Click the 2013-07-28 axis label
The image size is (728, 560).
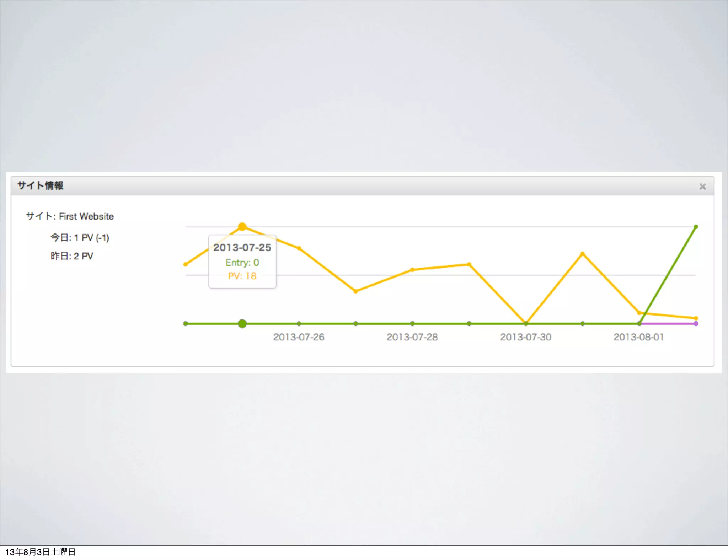[x=412, y=337]
